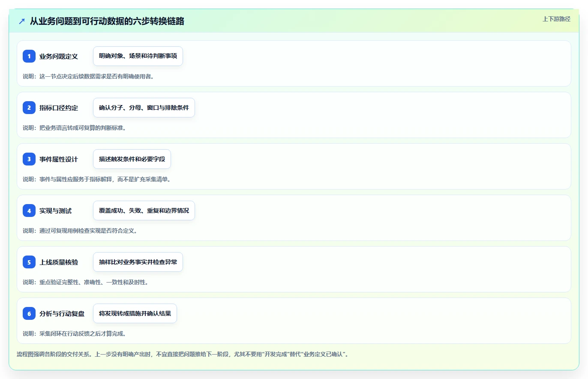The image size is (588, 379).
Task: Click the footer paragraph starting 流程图强调各阶段
Action: click(x=182, y=355)
